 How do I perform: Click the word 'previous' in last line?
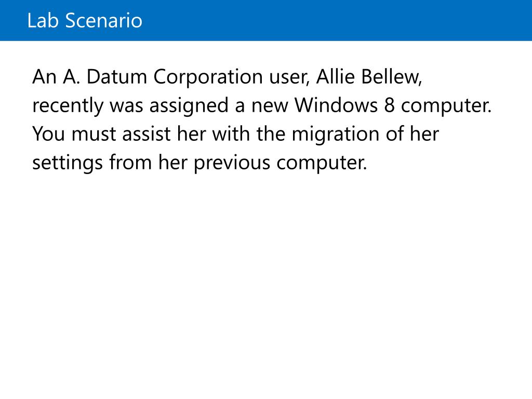(232, 164)
